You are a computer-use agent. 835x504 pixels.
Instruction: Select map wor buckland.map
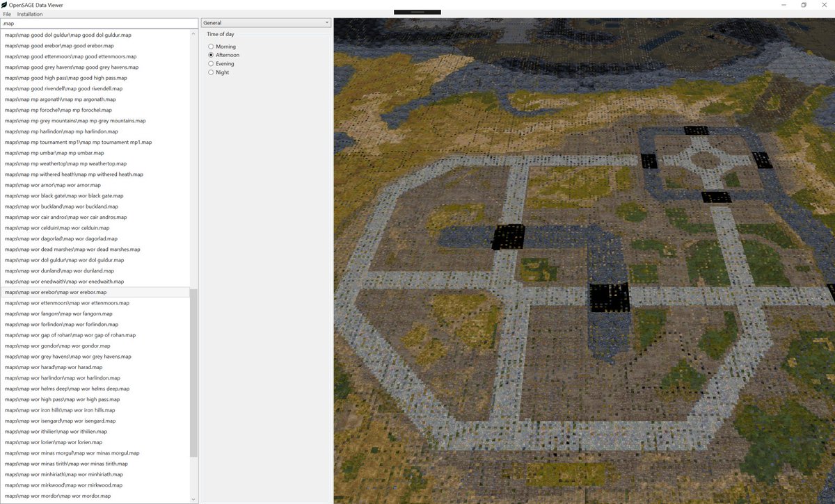tap(95, 206)
